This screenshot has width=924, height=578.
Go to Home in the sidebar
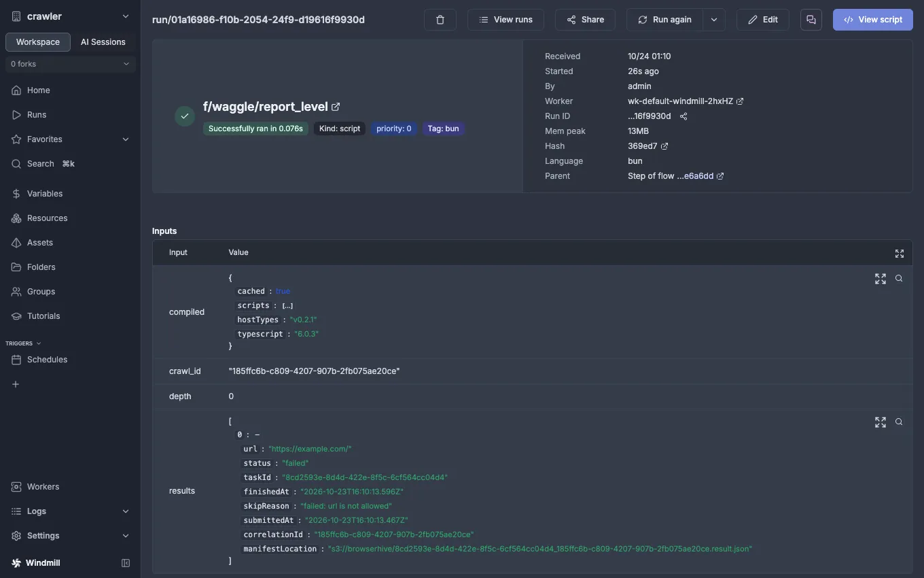pos(71,90)
